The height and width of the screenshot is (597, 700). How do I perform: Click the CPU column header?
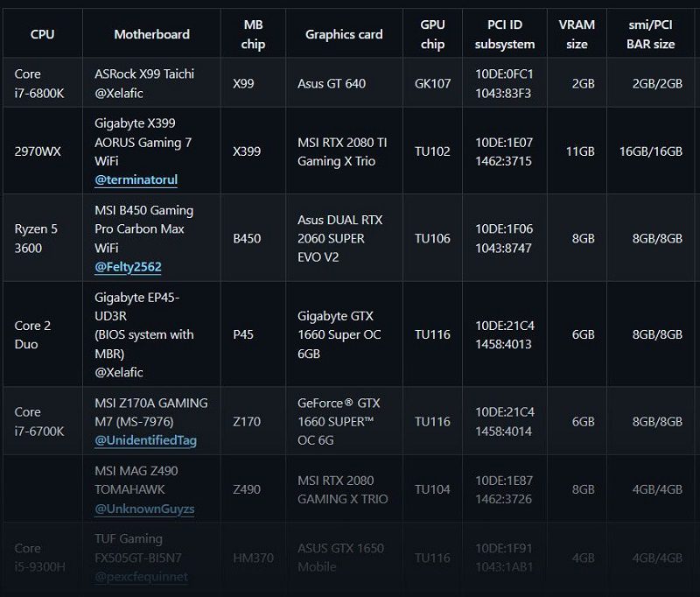tap(42, 34)
